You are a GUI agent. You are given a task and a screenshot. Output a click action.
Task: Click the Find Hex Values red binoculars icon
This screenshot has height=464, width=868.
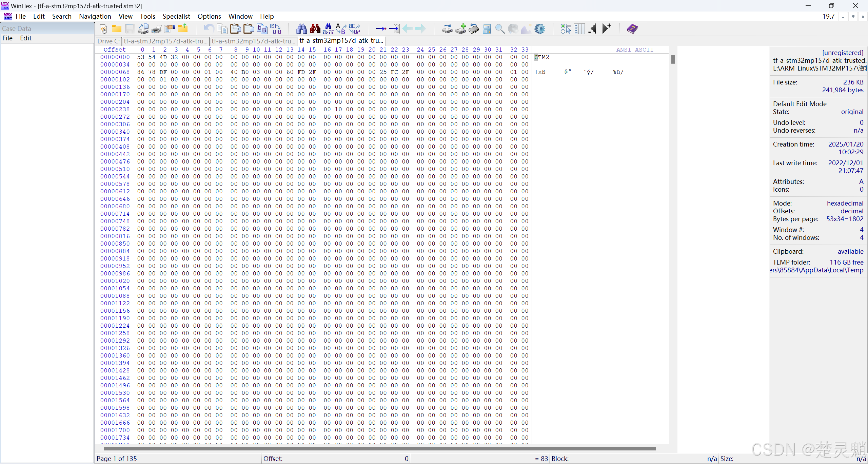coord(315,29)
